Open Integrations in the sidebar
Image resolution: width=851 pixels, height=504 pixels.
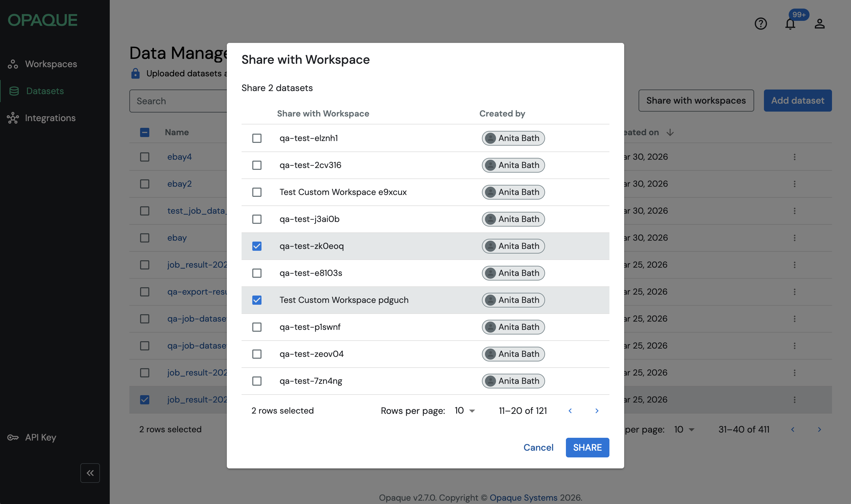pyautogui.click(x=50, y=118)
